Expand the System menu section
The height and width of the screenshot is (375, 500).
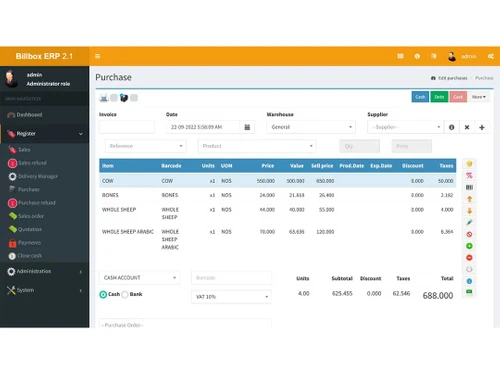[x=45, y=290]
